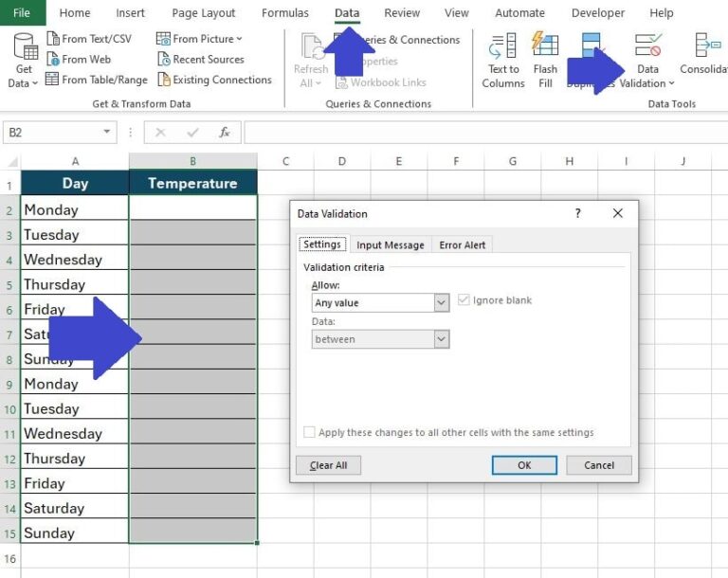The height and width of the screenshot is (578, 728).
Task: Apply Flash Fill
Action: pyautogui.click(x=545, y=61)
